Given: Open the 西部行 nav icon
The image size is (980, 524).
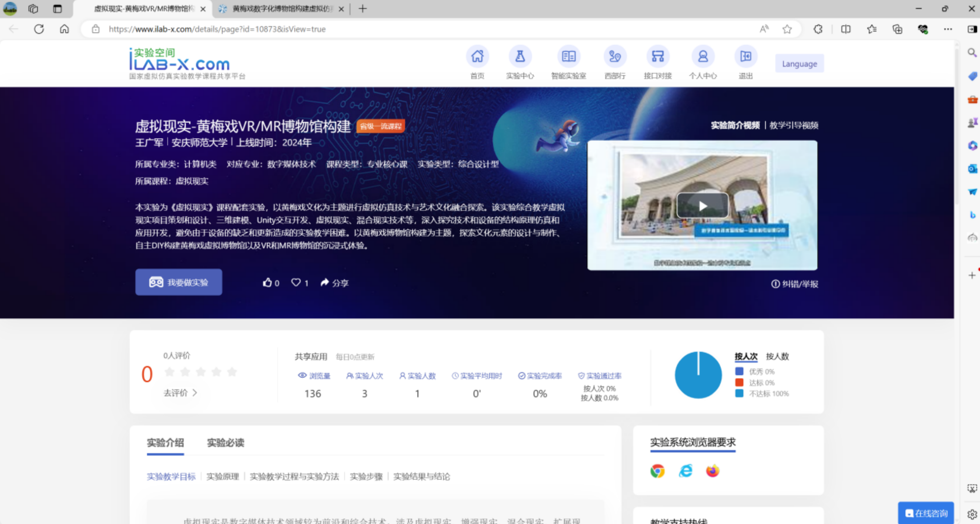Looking at the screenshot, I should point(615,57).
